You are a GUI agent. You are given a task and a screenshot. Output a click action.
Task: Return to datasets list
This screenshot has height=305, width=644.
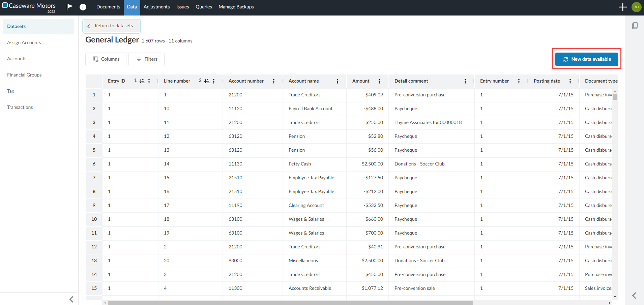point(111,26)
